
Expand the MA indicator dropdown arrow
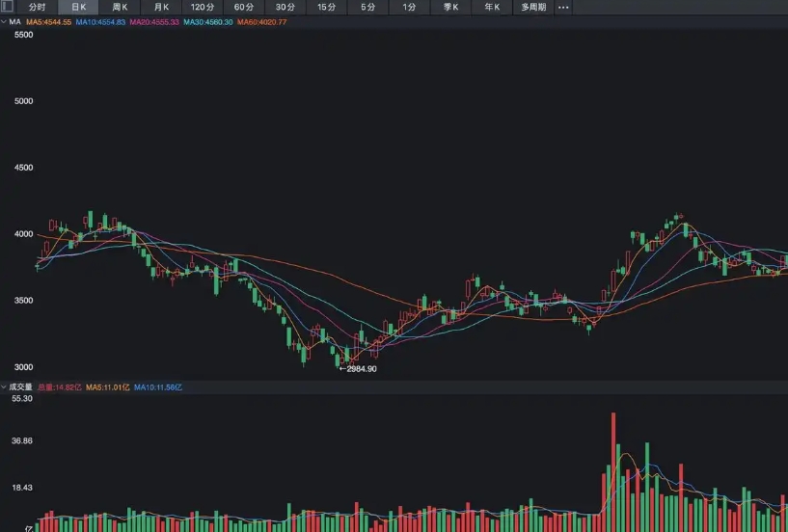[4, 21]
